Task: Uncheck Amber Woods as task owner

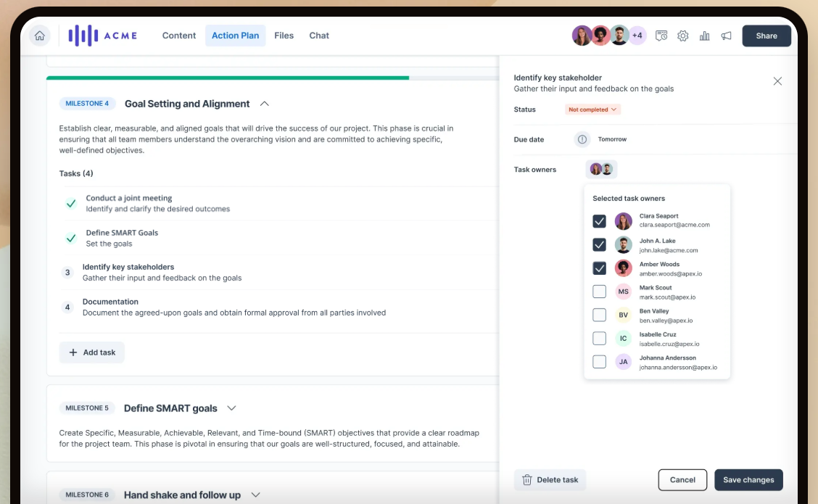Action: (x=600, y=268)
